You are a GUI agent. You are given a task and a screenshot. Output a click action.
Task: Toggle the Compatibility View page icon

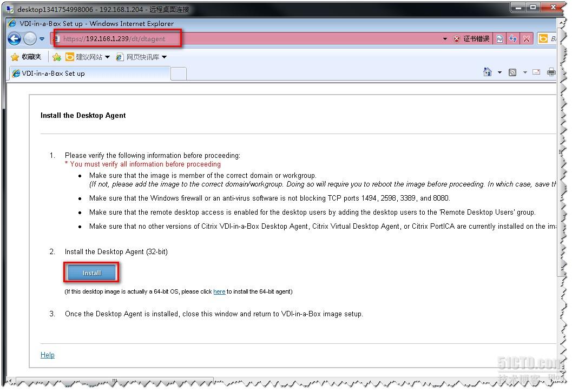click(499, 38)
